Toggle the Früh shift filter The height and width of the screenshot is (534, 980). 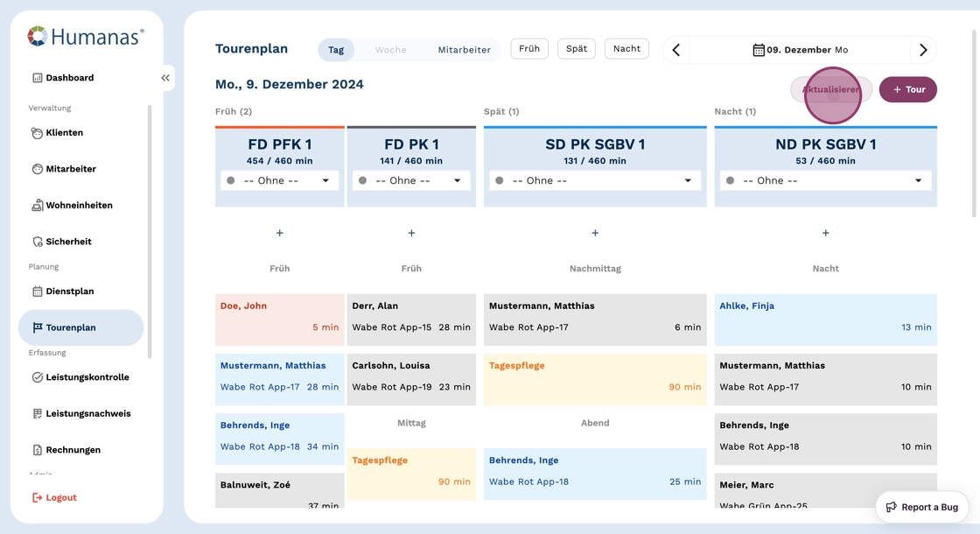(x=529, y=48)
